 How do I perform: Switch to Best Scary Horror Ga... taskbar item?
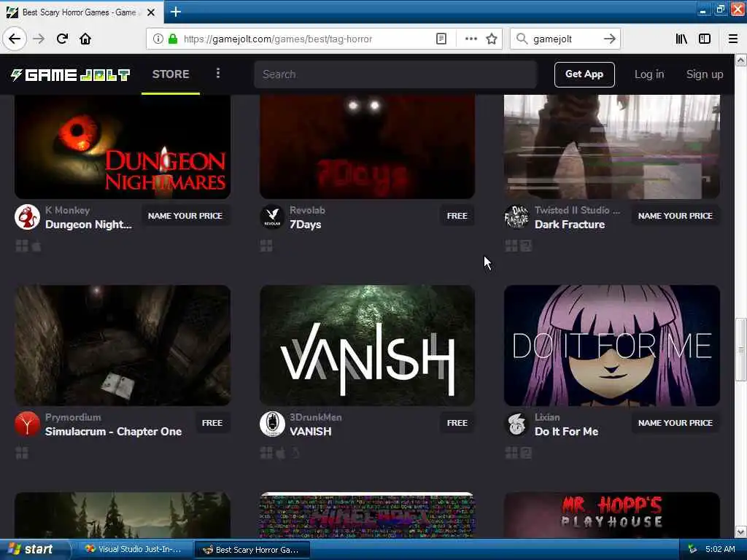point(252,550)
